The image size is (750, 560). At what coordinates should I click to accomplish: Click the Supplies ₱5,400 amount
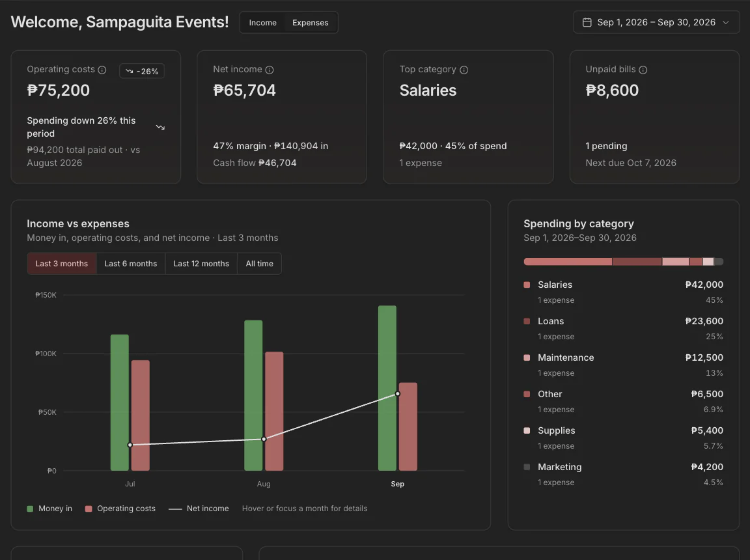707,430
